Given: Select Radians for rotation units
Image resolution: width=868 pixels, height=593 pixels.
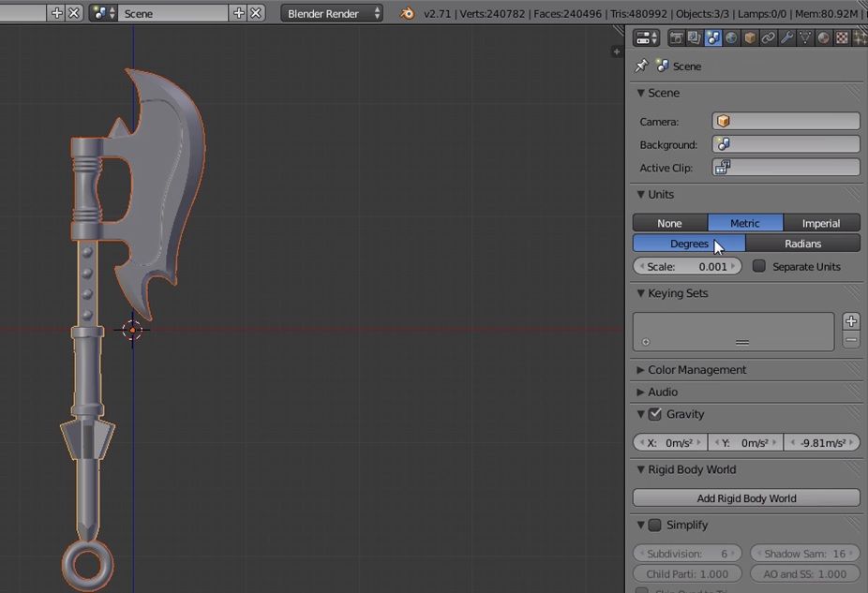Looking at the screenshot, I should [802, 244].
